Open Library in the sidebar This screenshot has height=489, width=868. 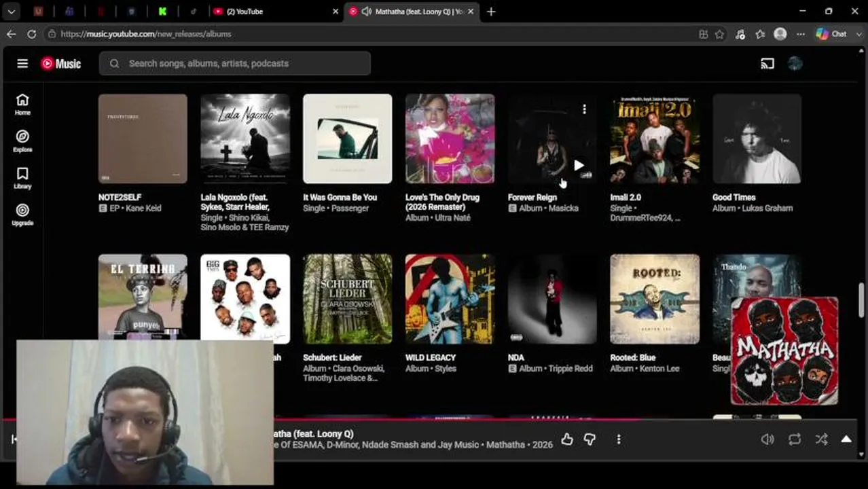point(22,178)
